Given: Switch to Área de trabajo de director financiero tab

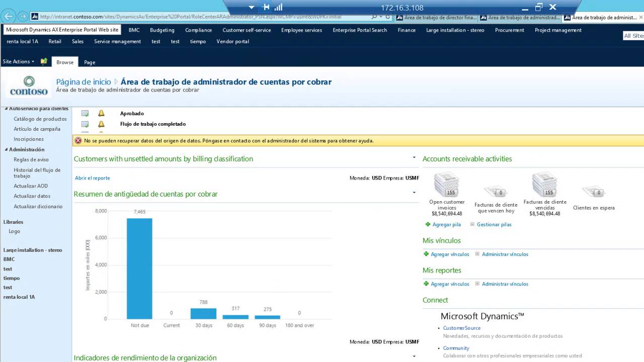Looking at the screenshot, I should 435,17.
